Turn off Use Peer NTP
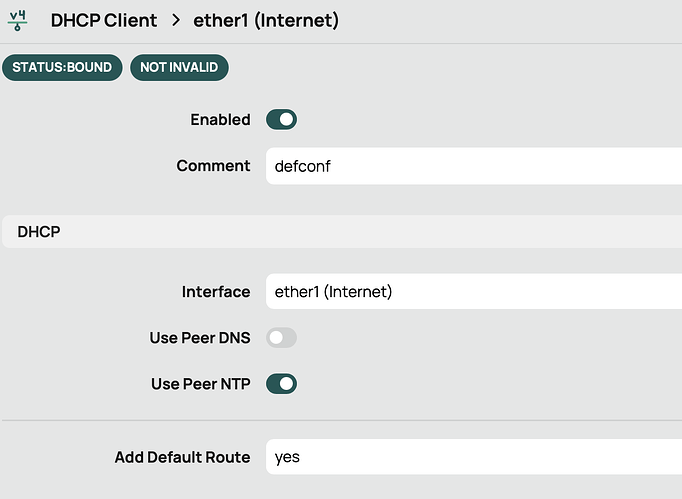The image size is (682, 499). pos(281,384)
